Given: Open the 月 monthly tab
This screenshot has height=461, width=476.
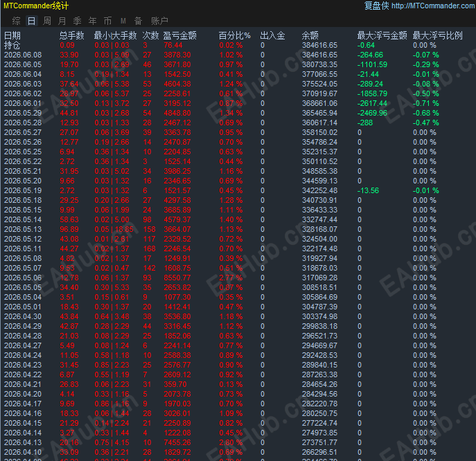Looking at the screenshot, I should point(62,21).
